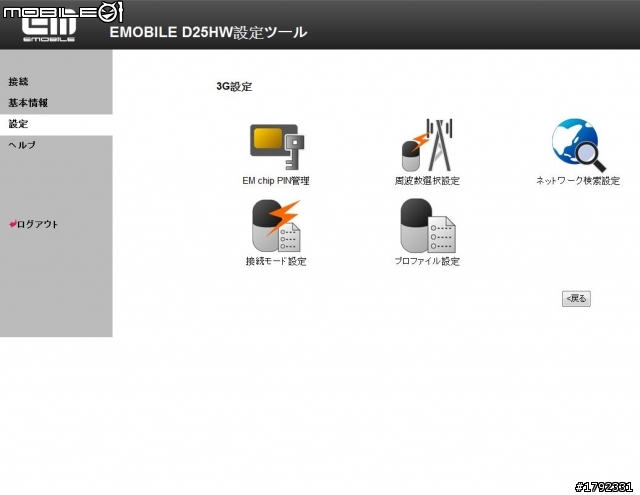Open 周波数選択設定 antenna tower icon
Screen dimensions: 640x495
point(427,145)
